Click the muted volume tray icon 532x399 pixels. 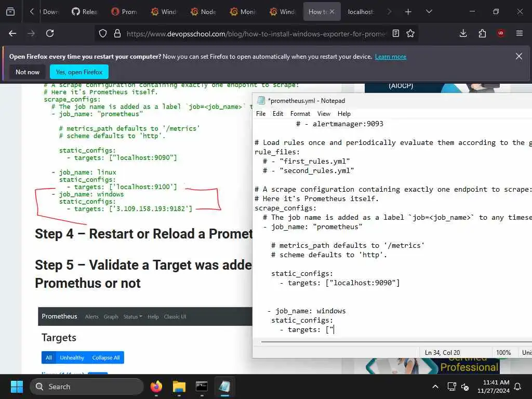465,387
